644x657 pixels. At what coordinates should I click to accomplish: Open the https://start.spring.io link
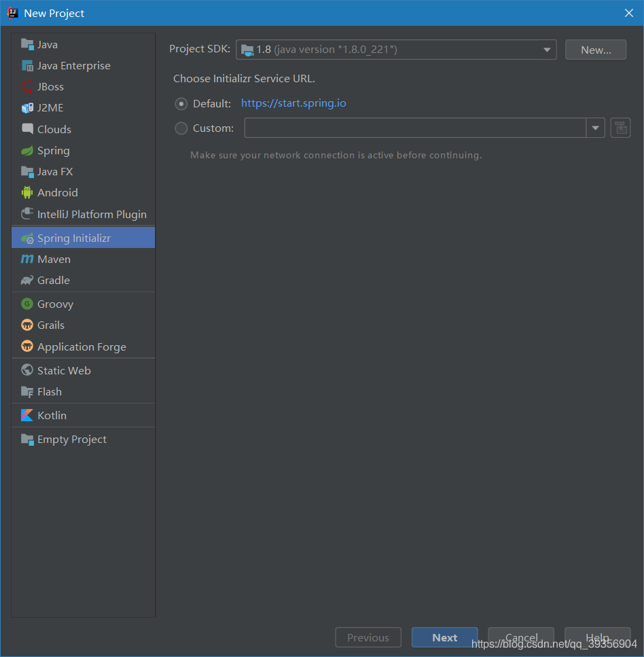293,103
